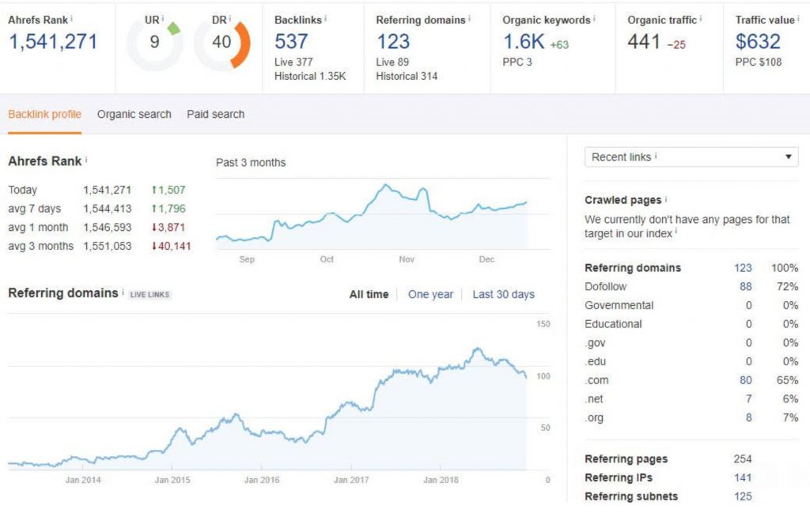Click the '-25' organic traffic change
This screenshot has height=532, width=810.
(676, 45)
